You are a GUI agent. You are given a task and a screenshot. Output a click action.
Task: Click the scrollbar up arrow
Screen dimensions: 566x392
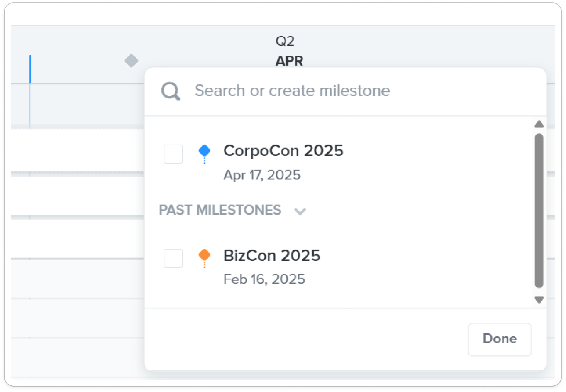click(539, 124)
